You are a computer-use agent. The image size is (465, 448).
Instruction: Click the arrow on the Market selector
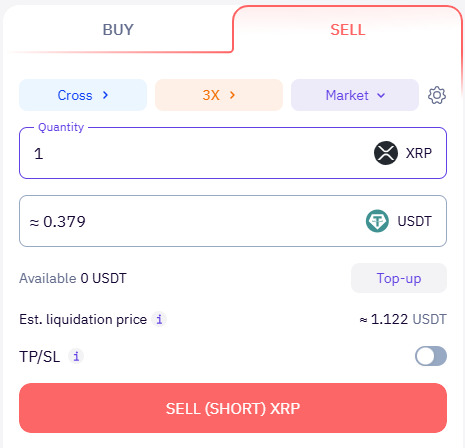(x=381, y=96)
